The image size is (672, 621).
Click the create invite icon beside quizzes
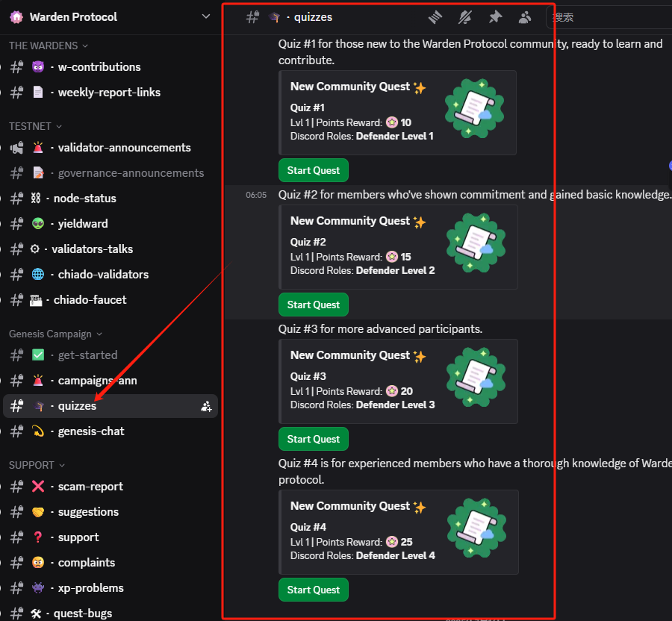[x=206, y=407]
